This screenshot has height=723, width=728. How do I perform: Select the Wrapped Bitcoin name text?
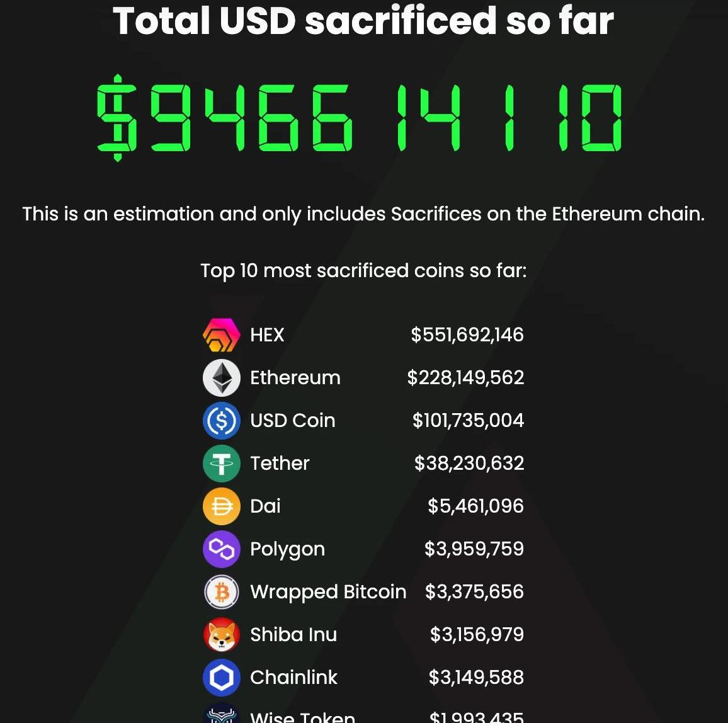(x=328, y=592)
